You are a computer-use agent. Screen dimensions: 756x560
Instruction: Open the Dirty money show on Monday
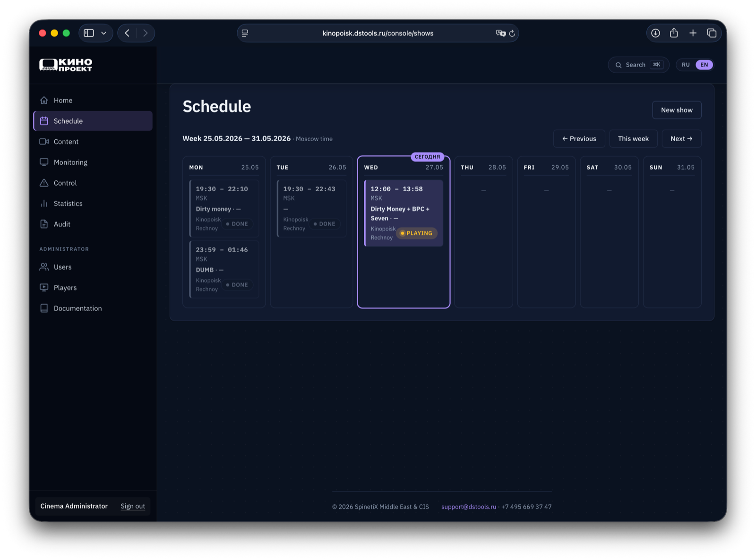pos(224,208)
